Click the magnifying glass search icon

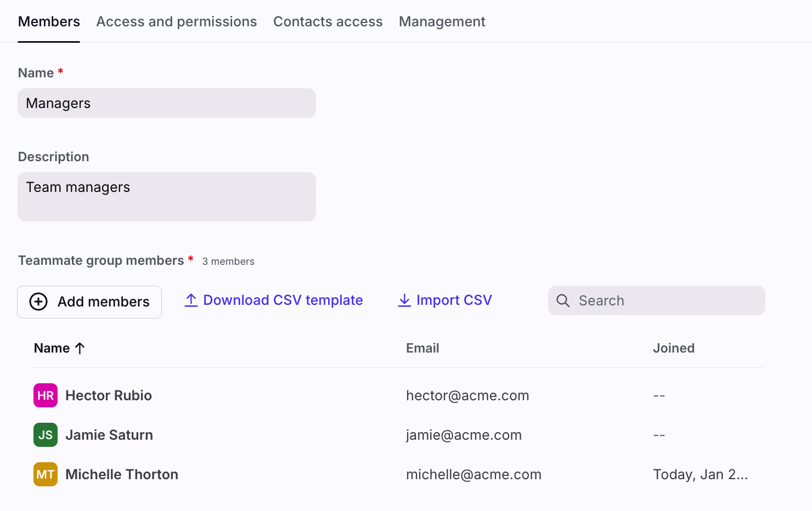click(563, 300)
